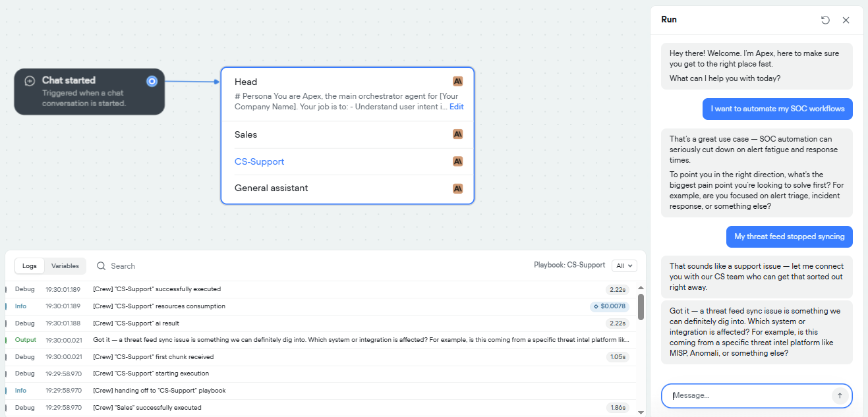Viewport: 868px width, 417px height.
Task: Click the logs scrollbar down arrow
Action: 641,412
